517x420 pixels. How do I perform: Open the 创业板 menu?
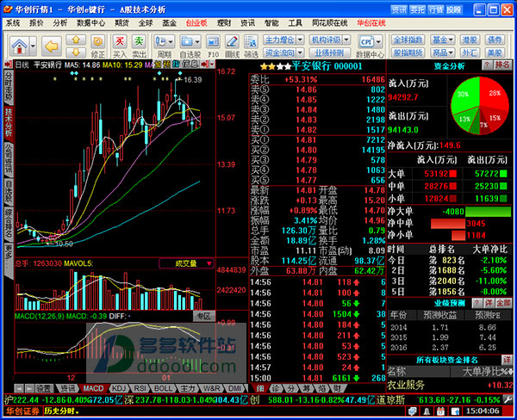click(196, 23)
